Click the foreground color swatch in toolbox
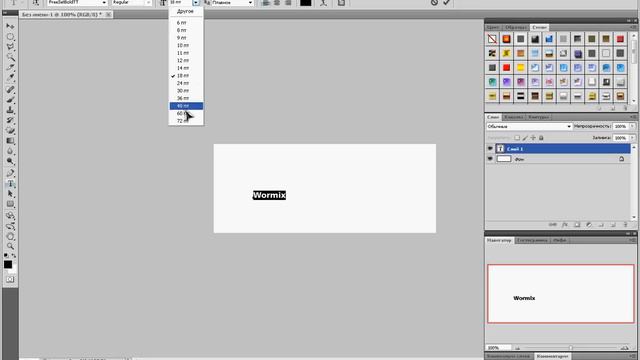The height and width of the screenshot is (360, 640). tap(8, 264)
